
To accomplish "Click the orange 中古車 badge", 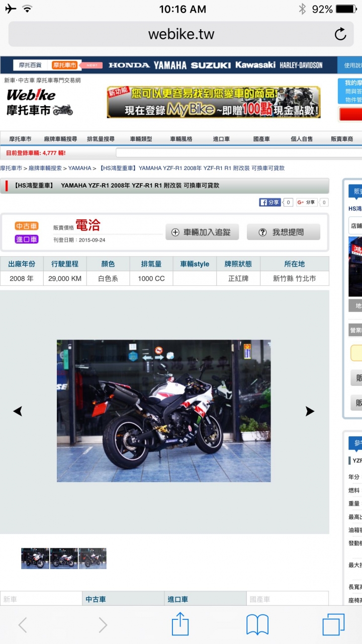I will click(x=27, y=226).
